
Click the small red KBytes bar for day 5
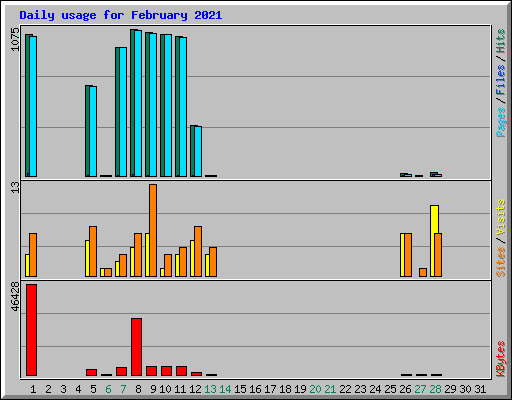[x=91, y=372]
